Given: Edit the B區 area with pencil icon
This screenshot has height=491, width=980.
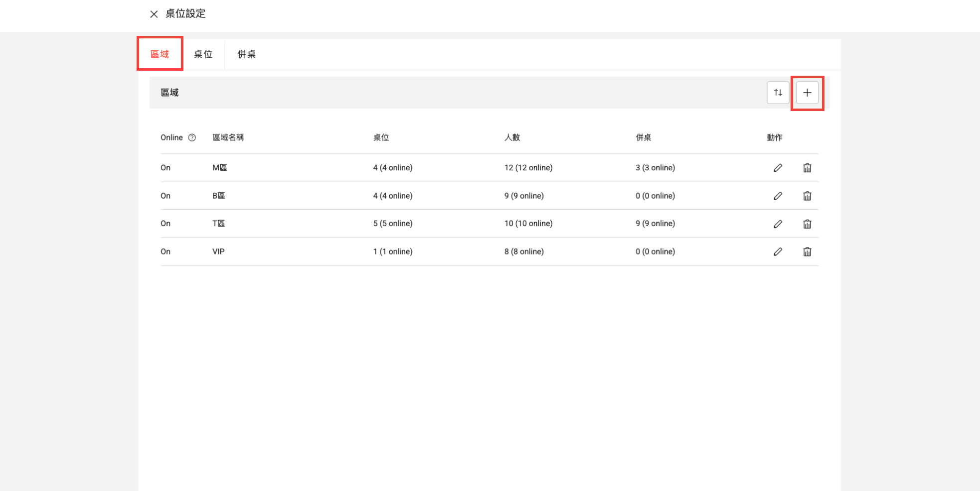Looking at the screenshot, I should pyautogui.click(x=778, y=196).
